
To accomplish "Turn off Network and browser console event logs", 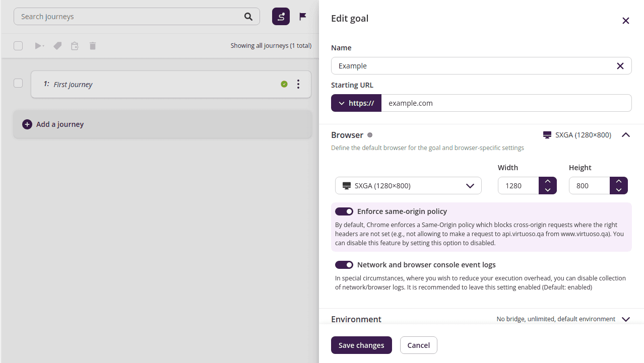I will click(344, 264).
